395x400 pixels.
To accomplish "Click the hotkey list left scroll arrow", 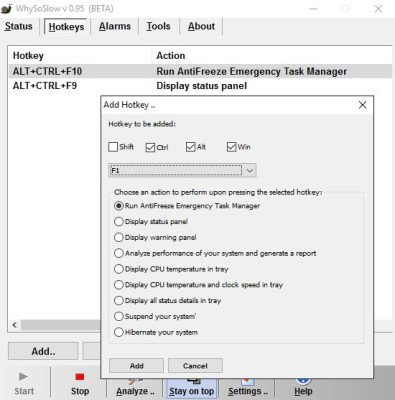I will point(15,325).
